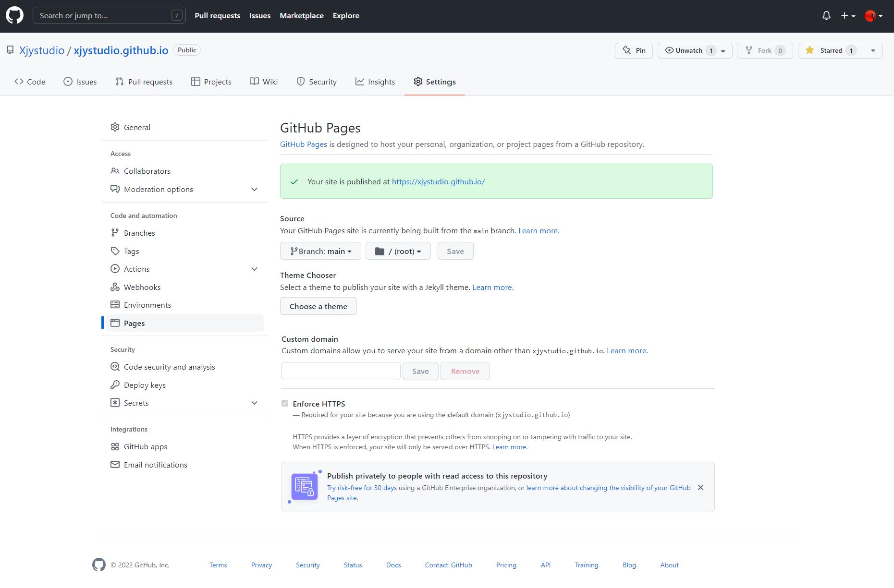The height and width of the screenshot is (588, 894).
Task: Switch to the Insights tab
Action: tap(375, 82)
